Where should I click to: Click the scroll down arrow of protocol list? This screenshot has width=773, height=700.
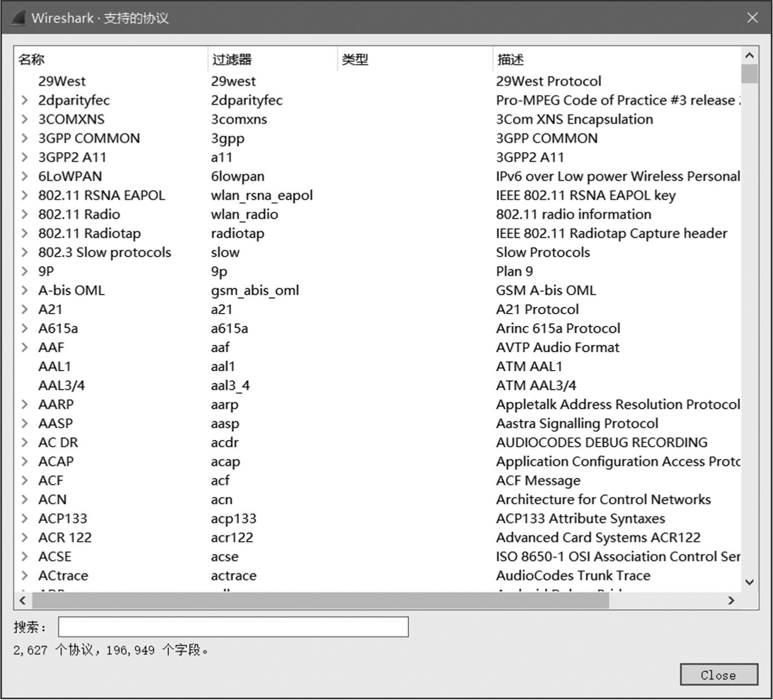(x=749, y=582)
